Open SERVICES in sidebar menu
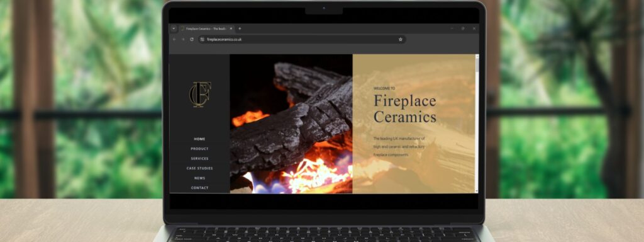Screen dimensions: 644x242 [x=199, y=158]
